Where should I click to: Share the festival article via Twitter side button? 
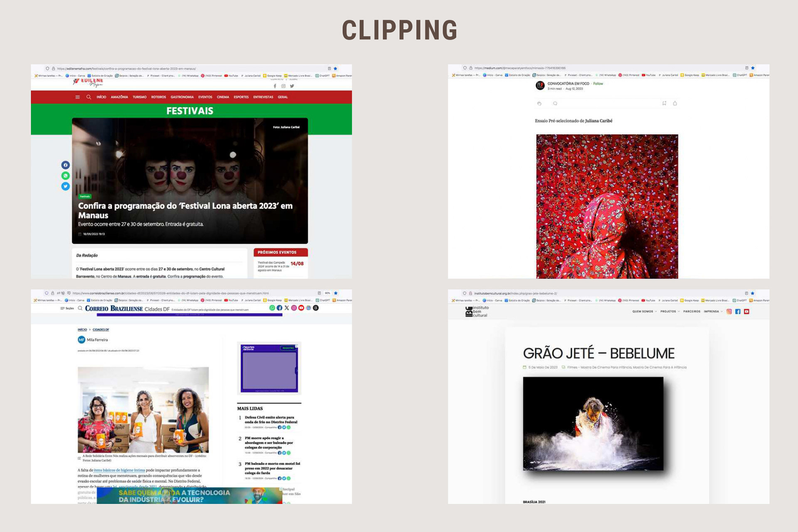click(x=66, y=186)
